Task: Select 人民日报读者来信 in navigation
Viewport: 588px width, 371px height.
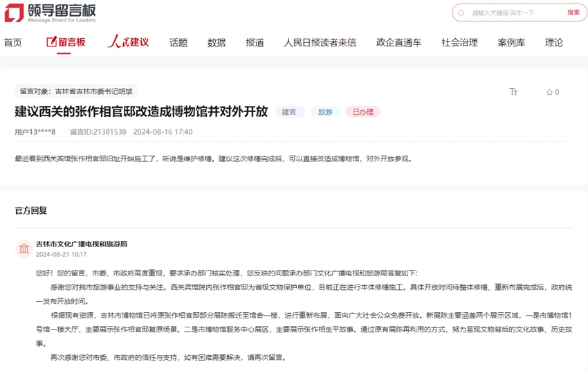Action: 320,42
